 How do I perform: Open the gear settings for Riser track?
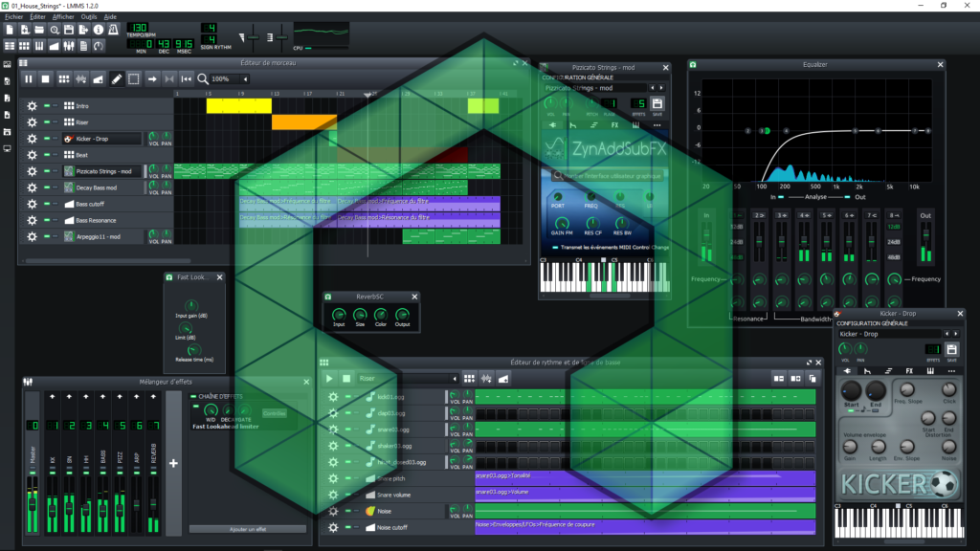click(x=32, y=122)
